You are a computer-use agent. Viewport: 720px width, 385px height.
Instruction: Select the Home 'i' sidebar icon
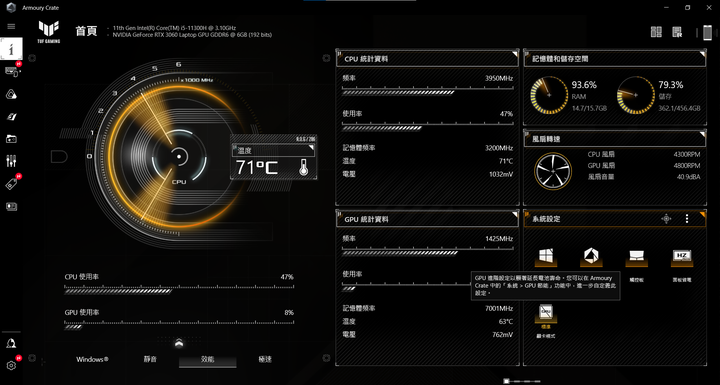(x=11, y=49)
